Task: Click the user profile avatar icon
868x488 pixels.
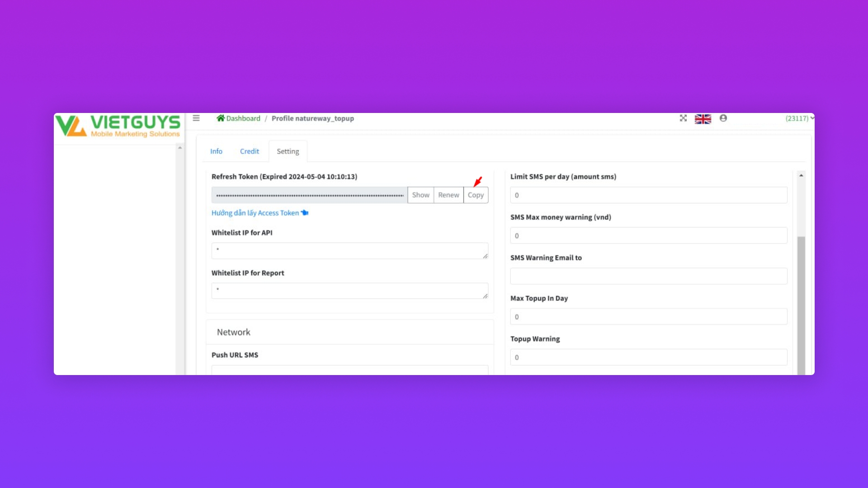Action: [723, 118]
